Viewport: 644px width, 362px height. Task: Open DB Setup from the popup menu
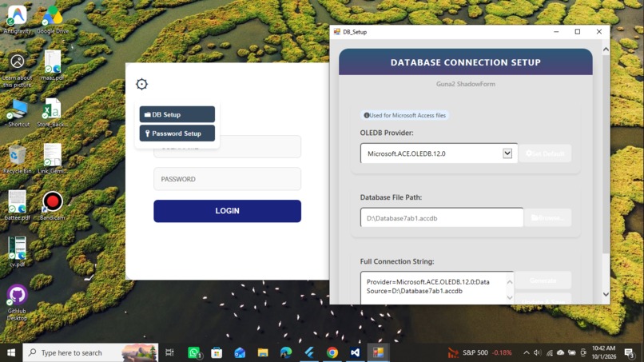177,114
